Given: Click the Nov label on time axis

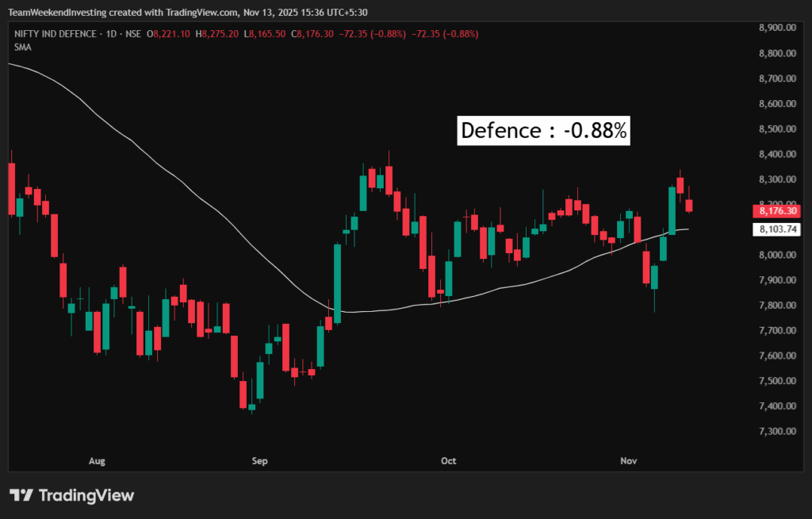Looking at the screenshot, I should 629,460.
